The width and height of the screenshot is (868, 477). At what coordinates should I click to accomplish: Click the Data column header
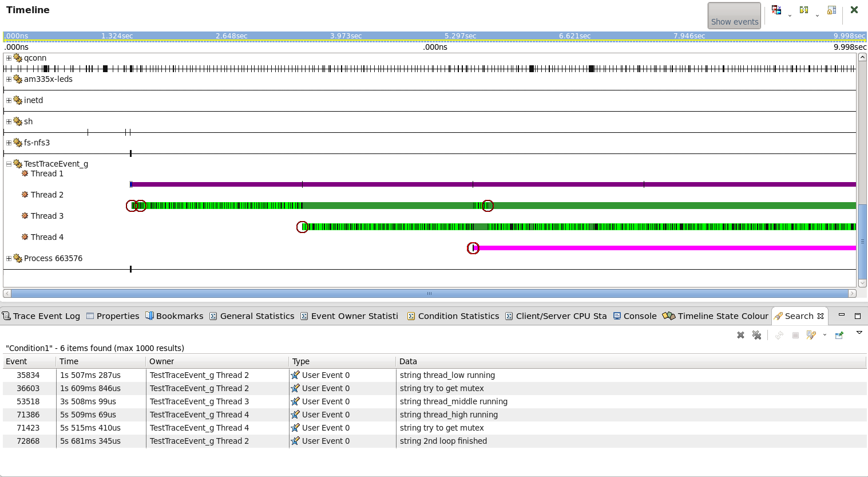(408, 361)
